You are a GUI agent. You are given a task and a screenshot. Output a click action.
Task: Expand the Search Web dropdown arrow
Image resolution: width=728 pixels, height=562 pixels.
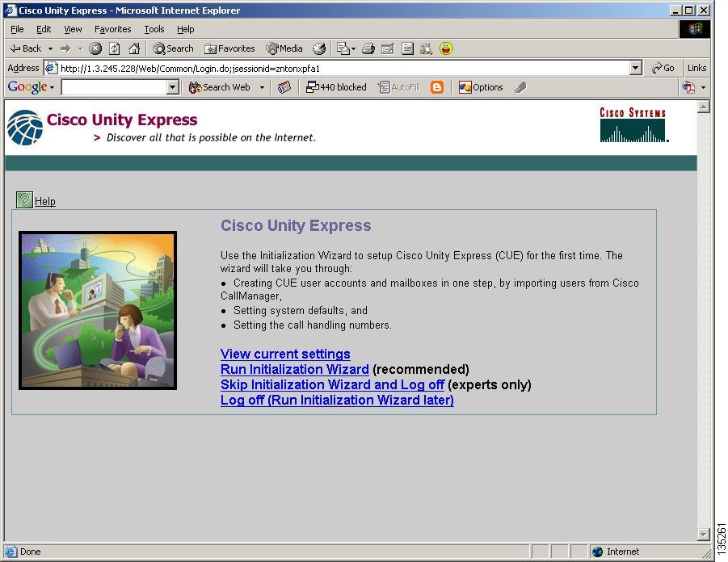tap(262, 87)
